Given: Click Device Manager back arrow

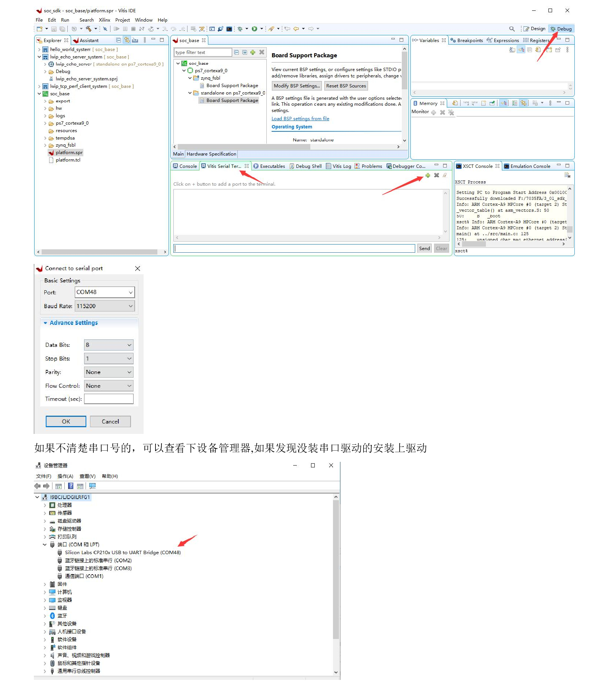Looking at the screenshot, I should pyautogui.click(x=38, y=486).
